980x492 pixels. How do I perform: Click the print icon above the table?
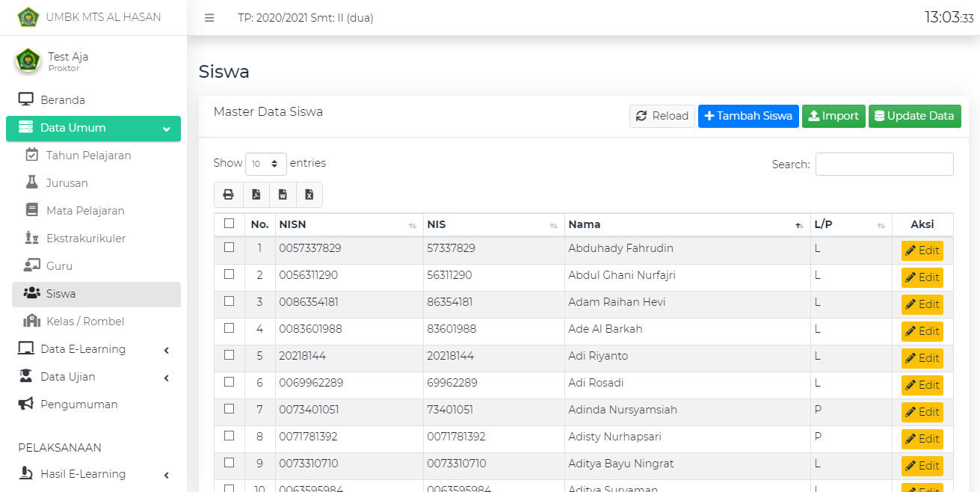click(x=228, y=194)
